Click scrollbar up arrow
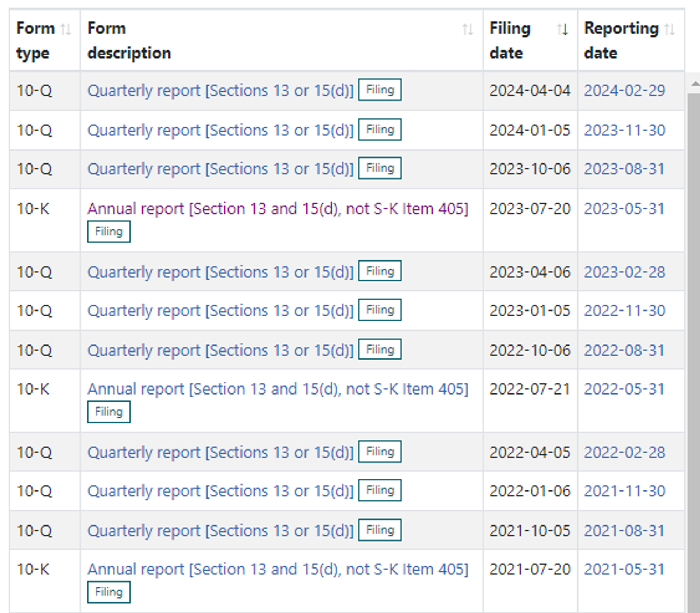 [695, 83]
